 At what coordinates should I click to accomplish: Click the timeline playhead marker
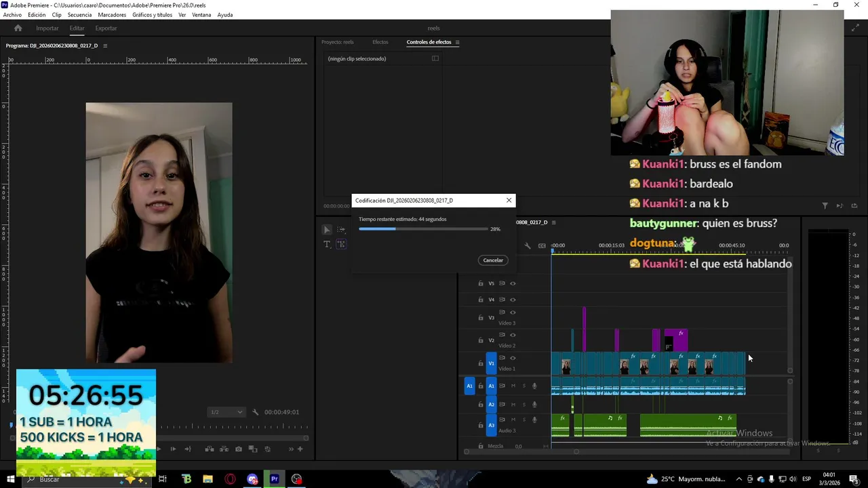(x=552, y=251)
